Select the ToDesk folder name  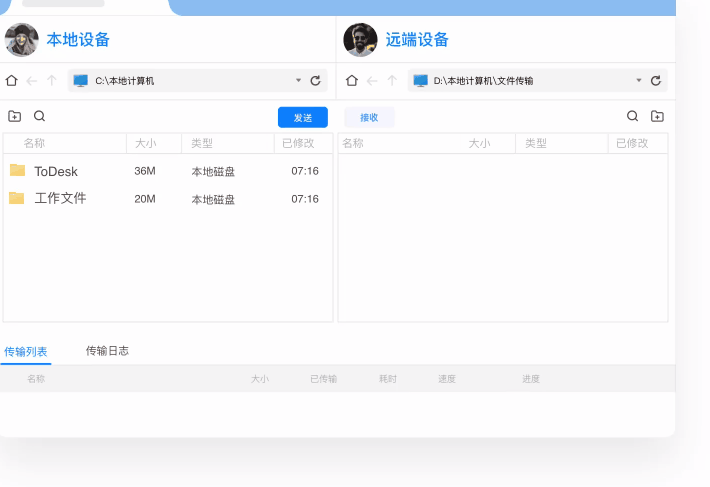(56, 172)
